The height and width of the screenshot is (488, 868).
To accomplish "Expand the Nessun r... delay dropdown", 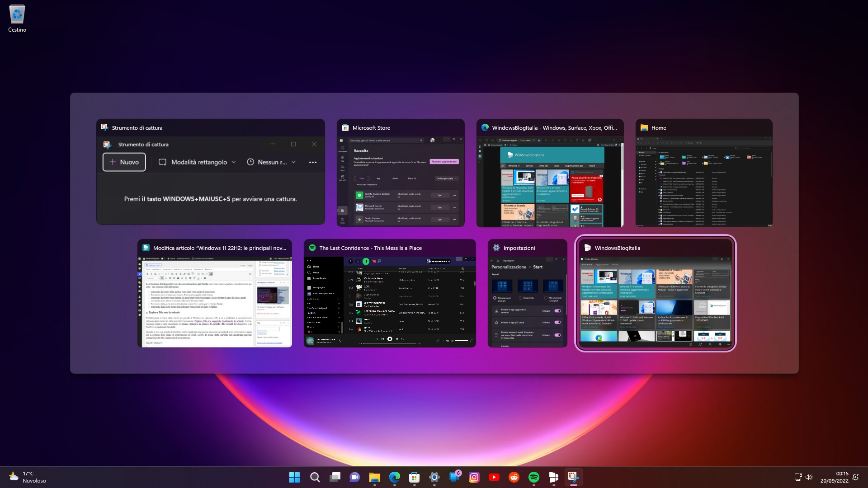I will point(272,162).
